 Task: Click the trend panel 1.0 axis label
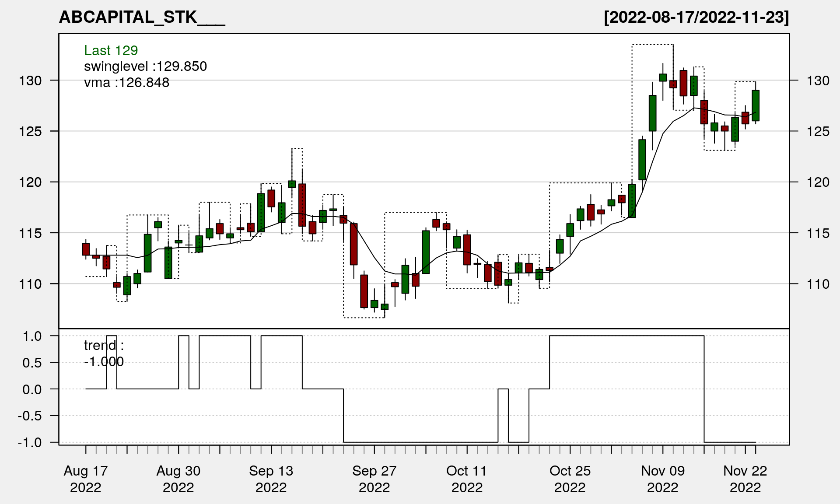coord(32,336)
